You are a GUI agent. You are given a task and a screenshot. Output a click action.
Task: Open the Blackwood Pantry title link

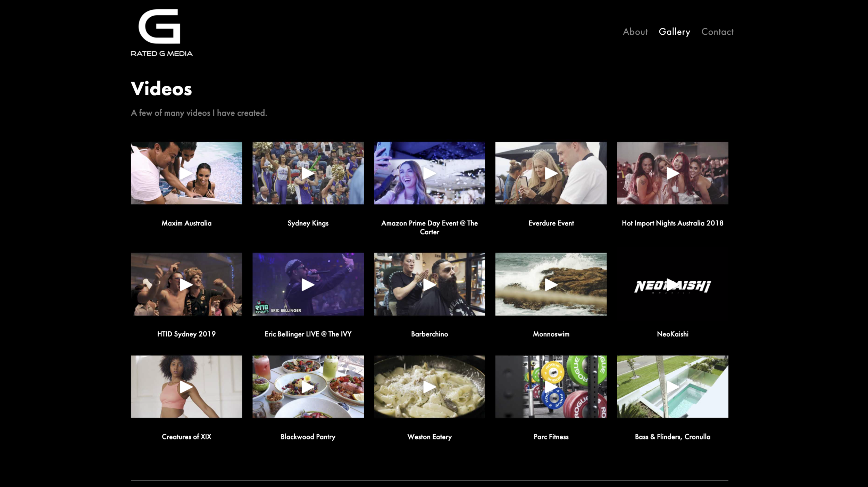(308, 437)
